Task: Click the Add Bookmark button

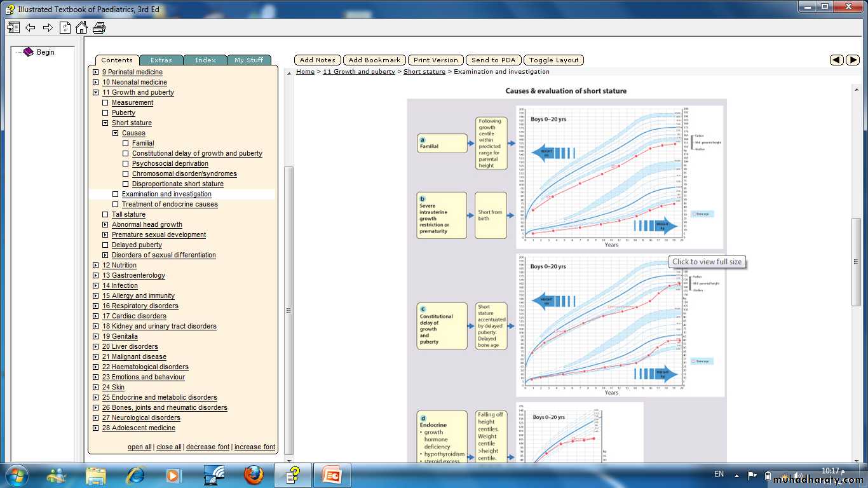Action: coord(374,60)
